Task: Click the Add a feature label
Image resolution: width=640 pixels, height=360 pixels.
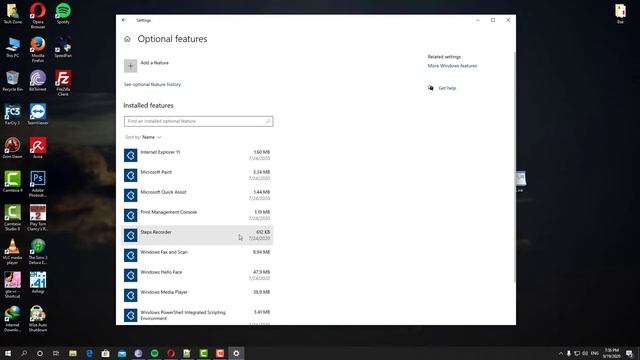Action: click(154, 63)
